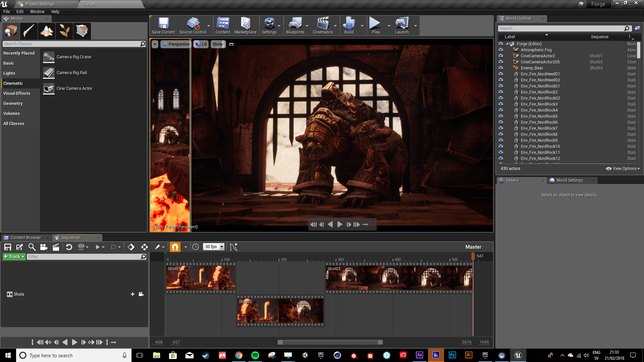
Task: Click Sequencer curve editor icon
Action: pos(233,247)
